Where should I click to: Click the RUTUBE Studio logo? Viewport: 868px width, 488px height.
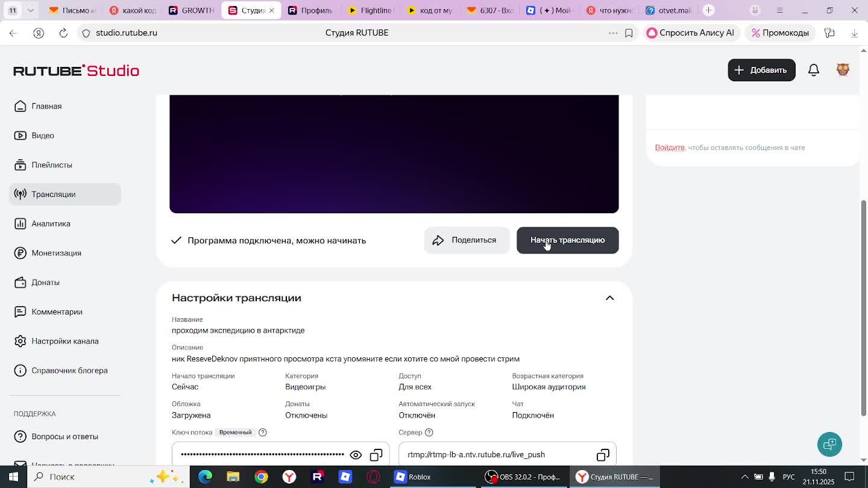point(77,70)
